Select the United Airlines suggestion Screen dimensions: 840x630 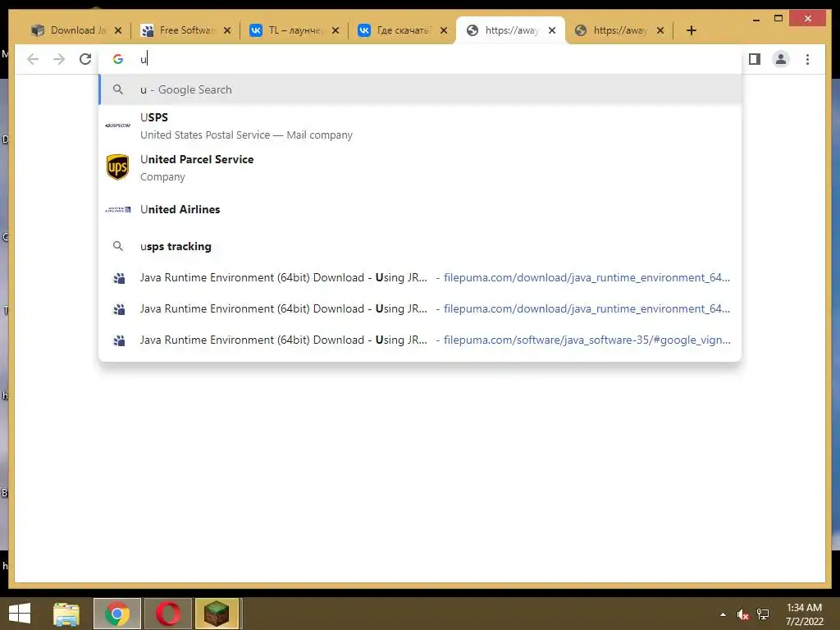[420, 209]
